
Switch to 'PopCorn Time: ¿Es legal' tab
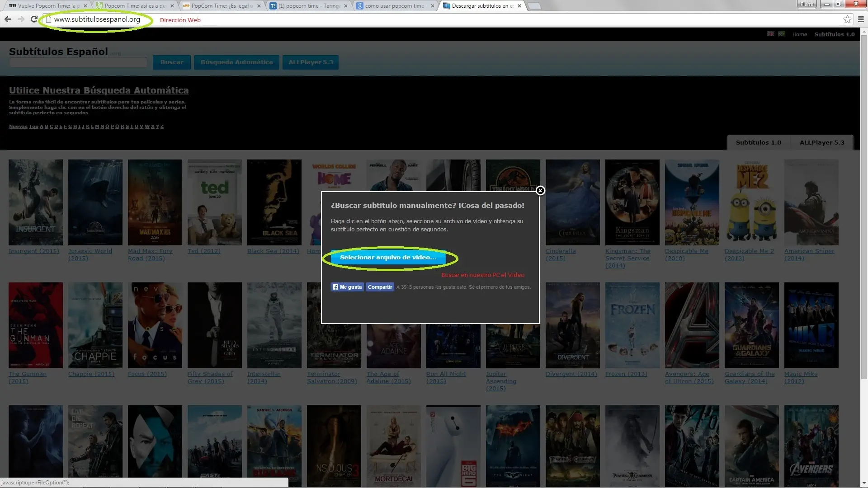[222, 6]
